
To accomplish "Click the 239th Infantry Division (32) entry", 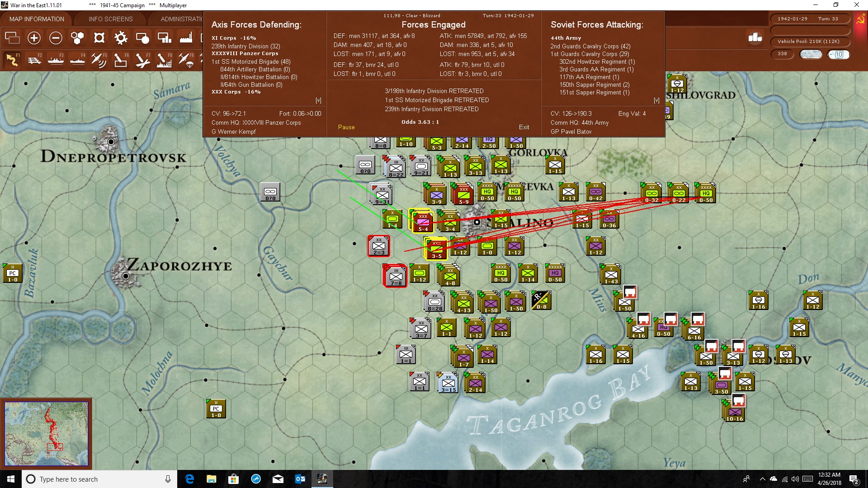I will (246, 46).
